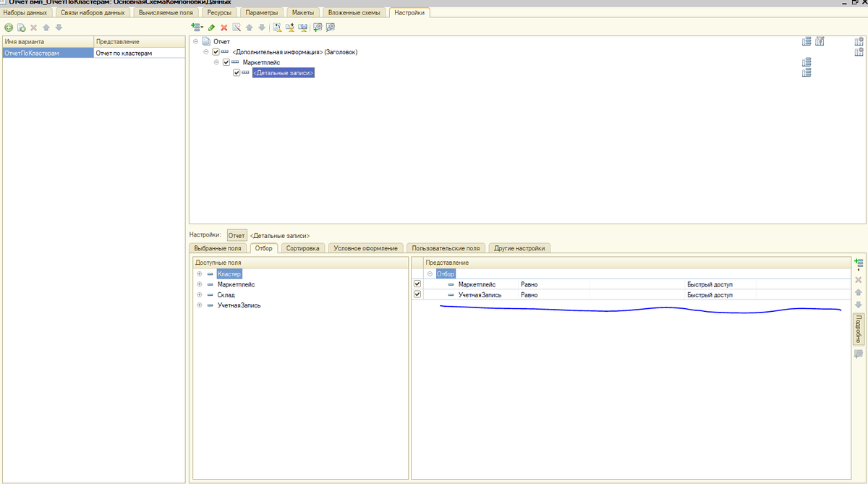868x484 pixels.
Task: Expand the Кластер available field
Action: coord(199,274)
